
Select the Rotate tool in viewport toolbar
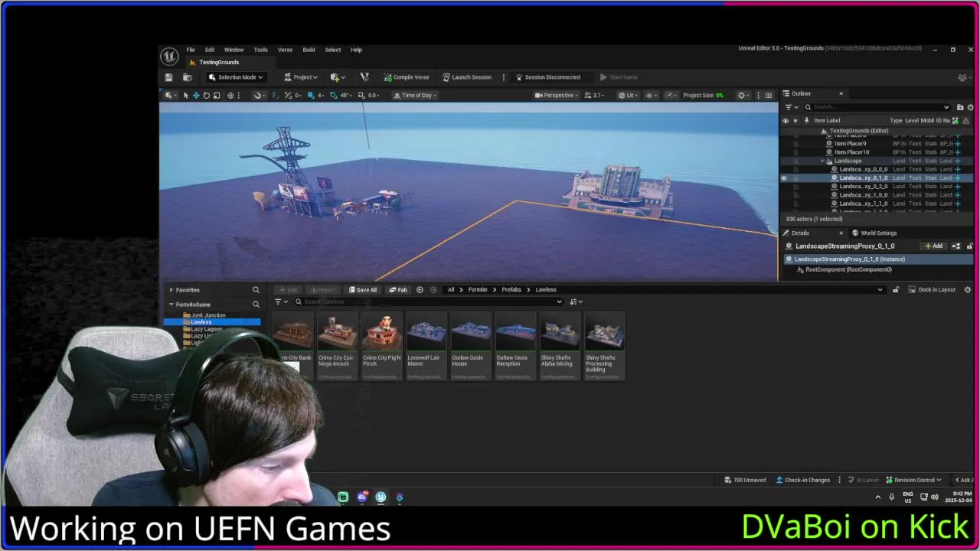(x=206, y=96)
